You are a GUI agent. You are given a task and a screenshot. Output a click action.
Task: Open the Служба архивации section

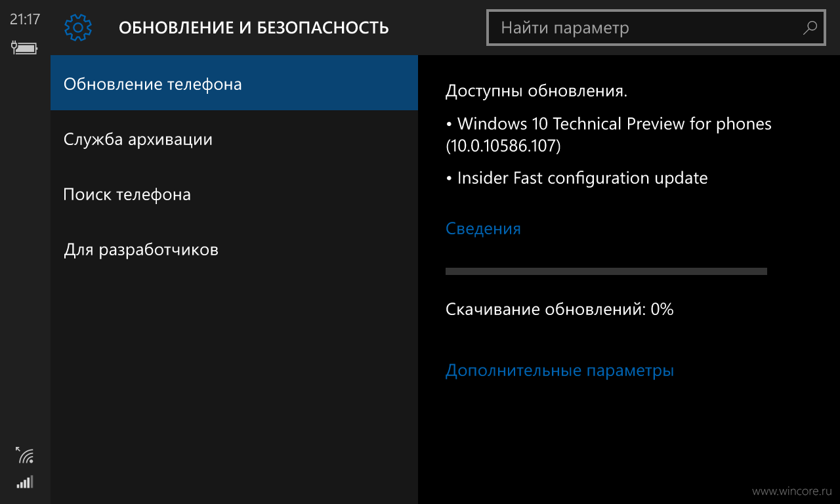click(234, 139)
